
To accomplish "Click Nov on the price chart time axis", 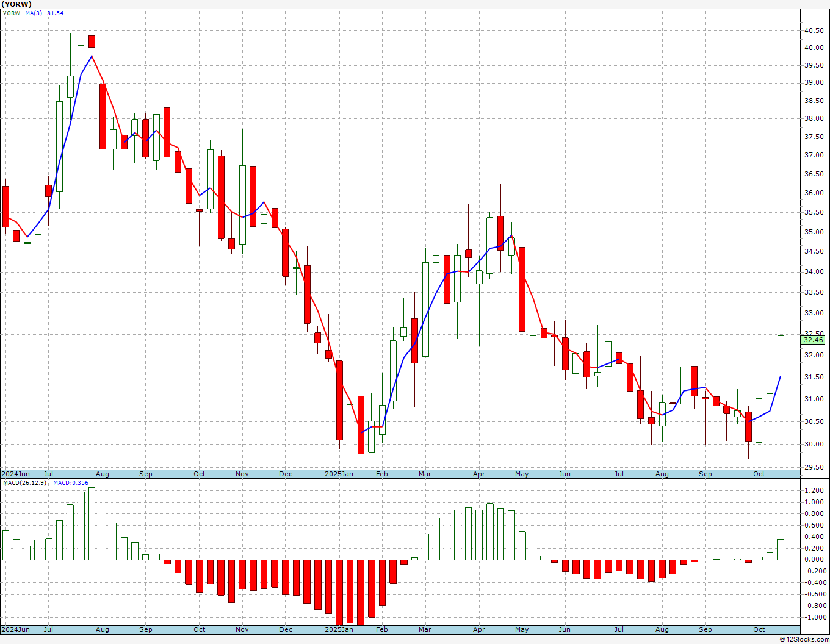I will [242, 474].
